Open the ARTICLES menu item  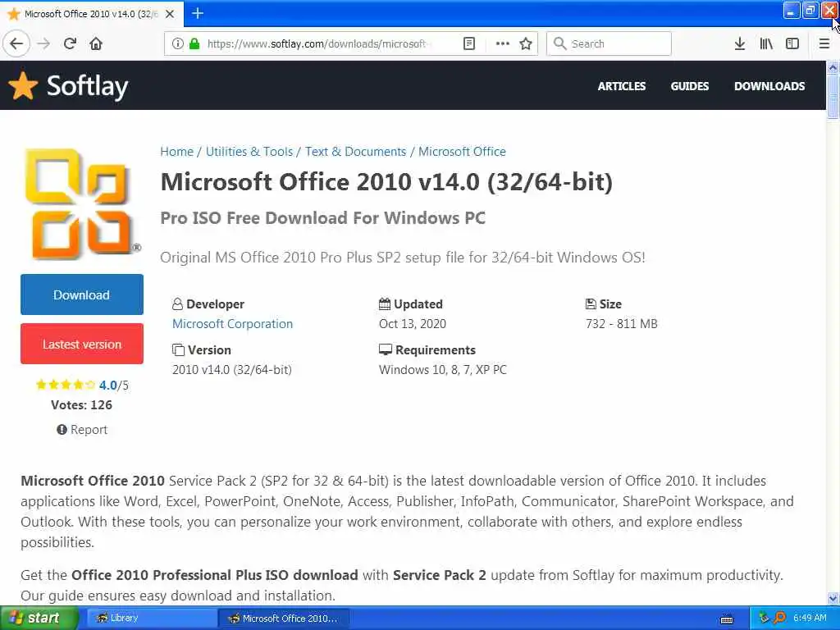622,86
